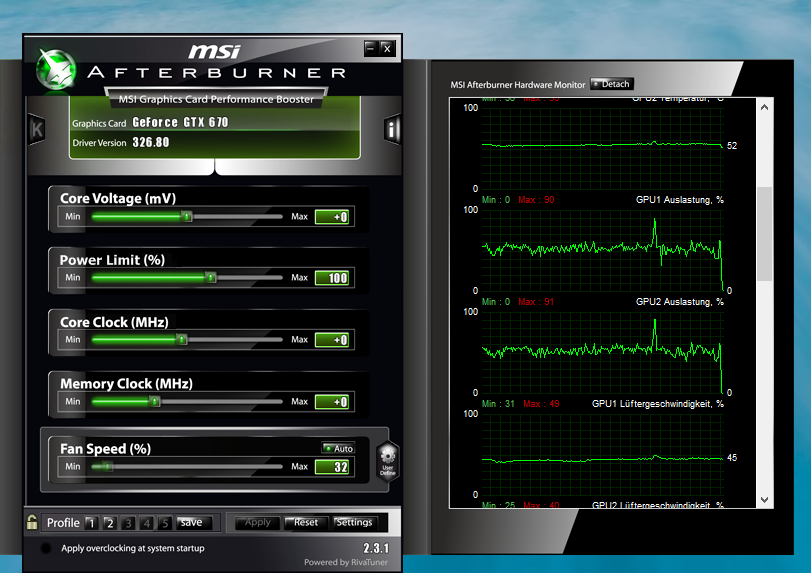Click the Reset button

pos(306,523)
